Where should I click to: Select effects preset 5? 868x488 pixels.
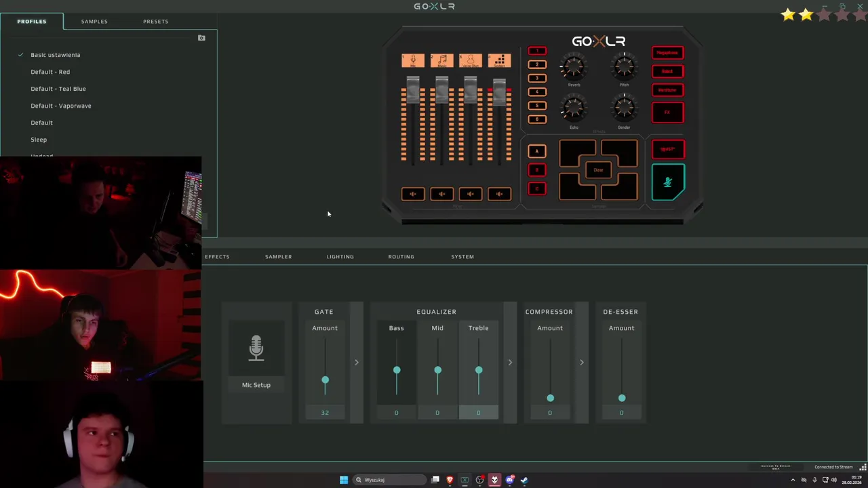537,106
